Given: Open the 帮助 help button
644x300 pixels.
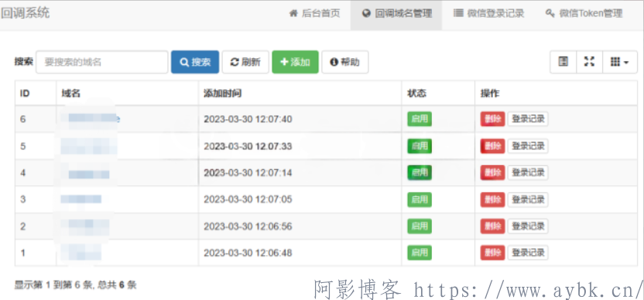Looking at the screenshot, I should pyautogui.click(x=345, y=62).
